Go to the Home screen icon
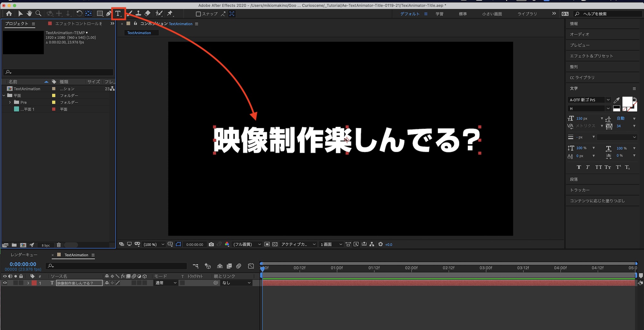The width and height of the screenshot is (644, 330). click(9, 14)
